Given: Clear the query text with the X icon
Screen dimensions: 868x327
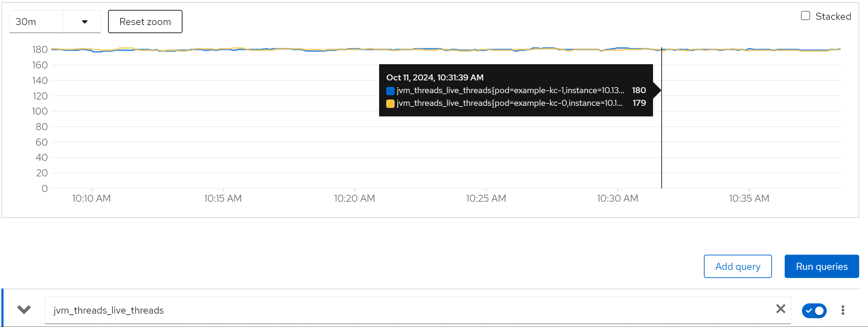Looking at the screenshot, I should click(x=780, y=309).
